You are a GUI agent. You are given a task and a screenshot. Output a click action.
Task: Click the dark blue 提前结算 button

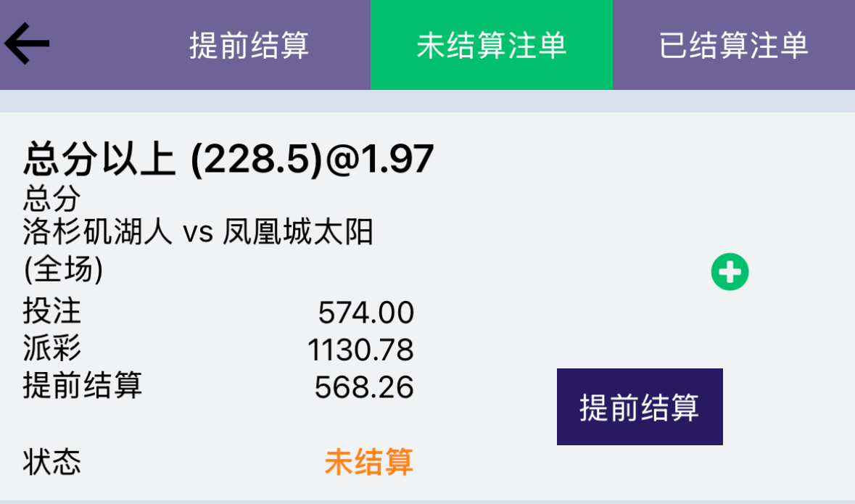pyautogui.click(x=640, y=407)
